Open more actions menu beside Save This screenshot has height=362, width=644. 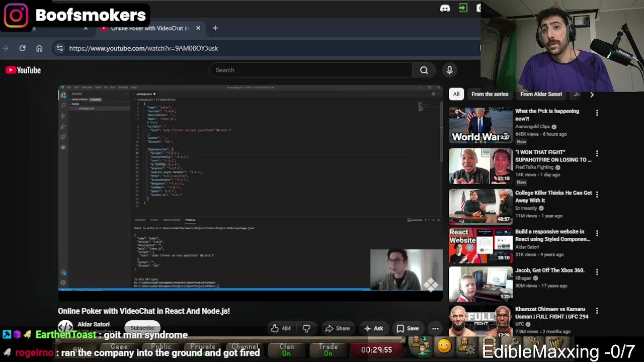(x=435, y=328)
